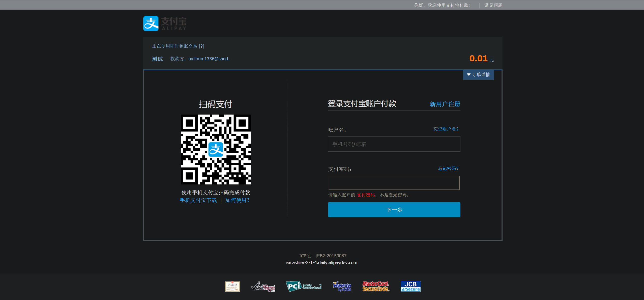Click 手机支付宝下载 download link

click(x=198, y=200)
